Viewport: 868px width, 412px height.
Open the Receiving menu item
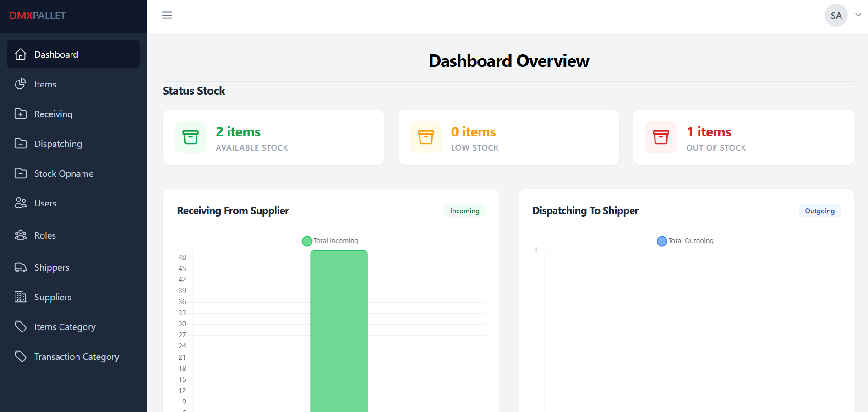coord(73,114)
